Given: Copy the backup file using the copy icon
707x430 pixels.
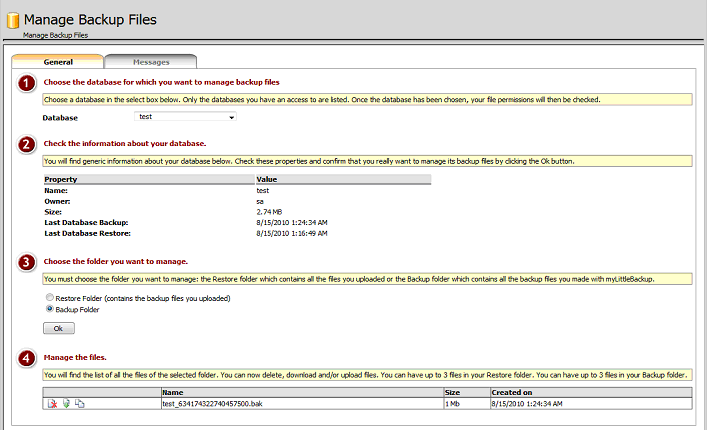Looking at the screenshot, I should [79, 404].
